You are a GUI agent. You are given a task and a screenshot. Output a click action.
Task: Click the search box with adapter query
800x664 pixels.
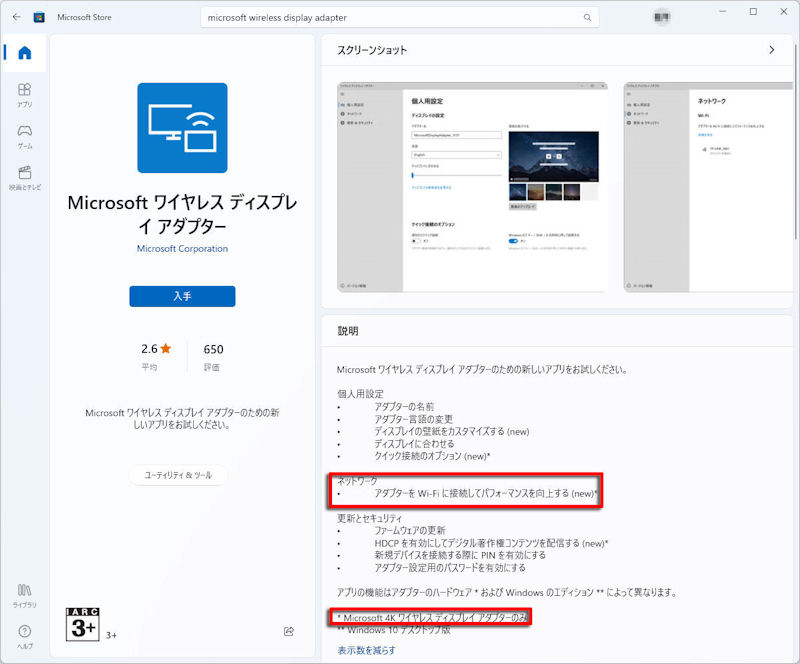click(x=399, y=17)
